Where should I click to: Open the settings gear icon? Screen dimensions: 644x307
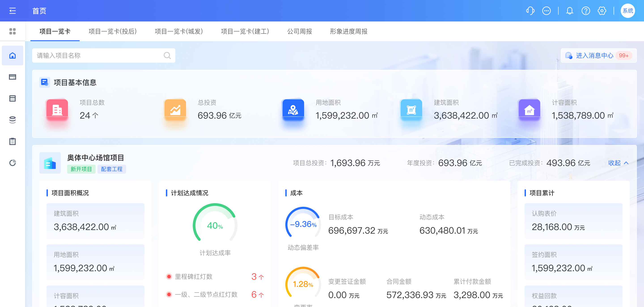pyautogui.click(x=602, y=11)
